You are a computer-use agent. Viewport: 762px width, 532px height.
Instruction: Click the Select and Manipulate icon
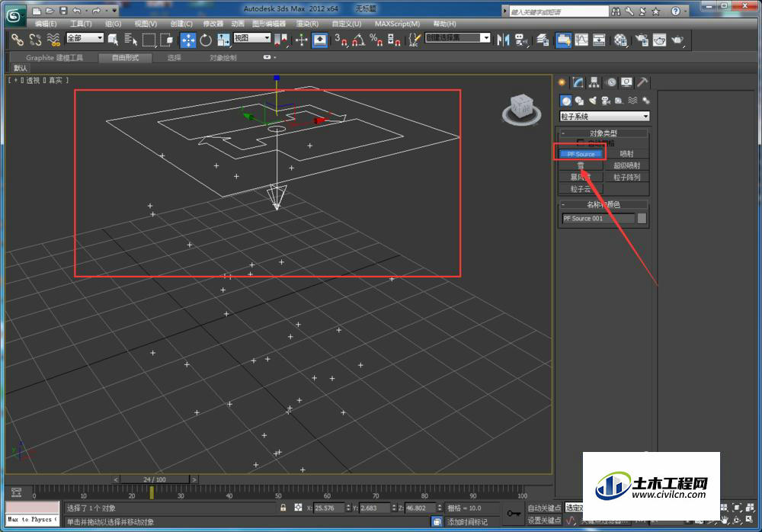301,40
